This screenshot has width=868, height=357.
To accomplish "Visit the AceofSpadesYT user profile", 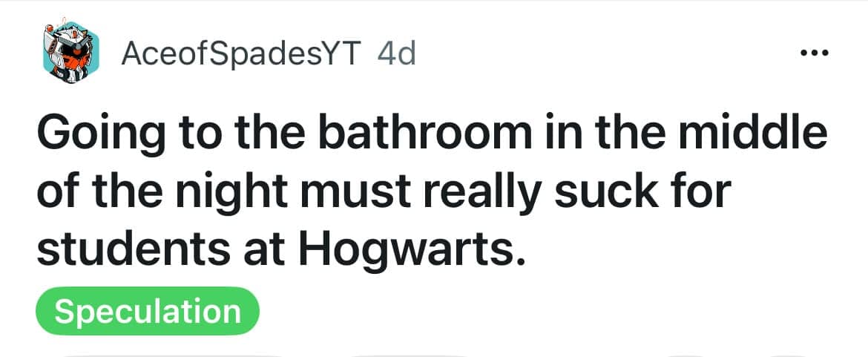I will point(241,54).
